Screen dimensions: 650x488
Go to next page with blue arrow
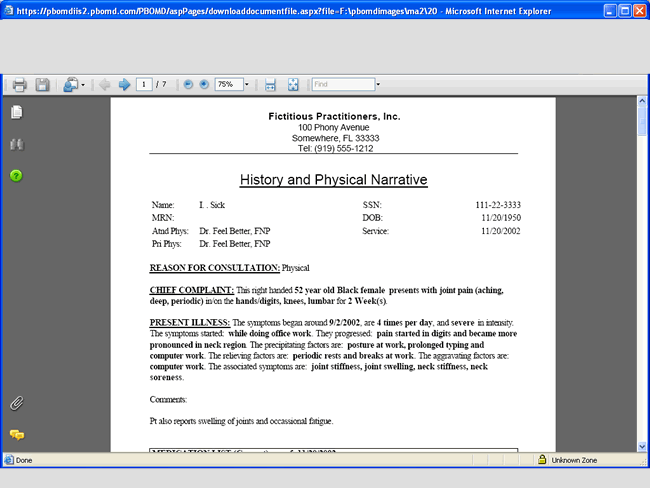click(124, 85)
